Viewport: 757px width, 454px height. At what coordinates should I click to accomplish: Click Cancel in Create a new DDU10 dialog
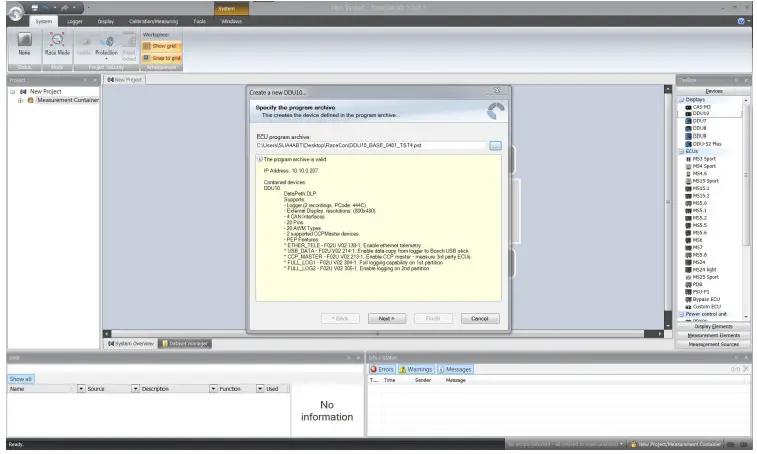click(x=479, y=319)
